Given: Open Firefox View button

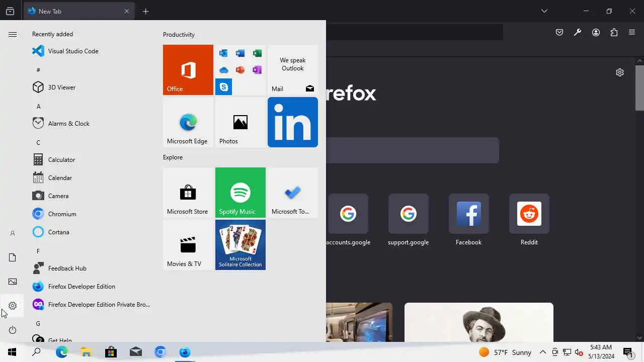Looking at the screenshot, I should pyautogui.click(x=10, y=11).
